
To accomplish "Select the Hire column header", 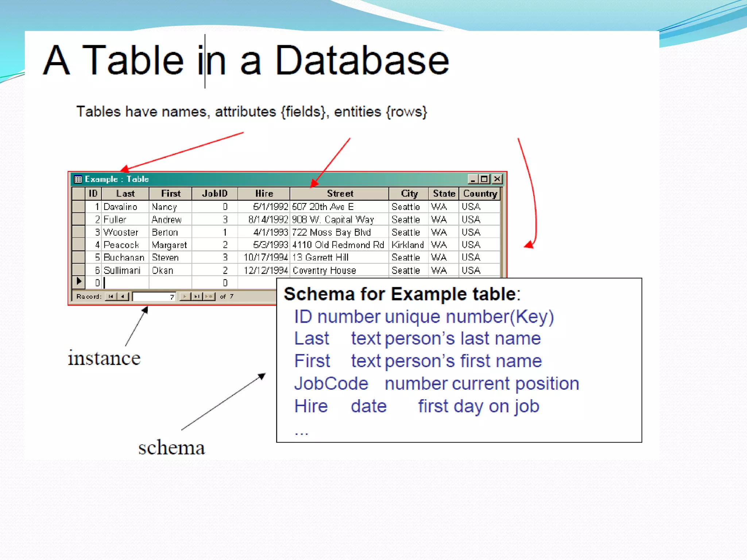I will (264, 194).
